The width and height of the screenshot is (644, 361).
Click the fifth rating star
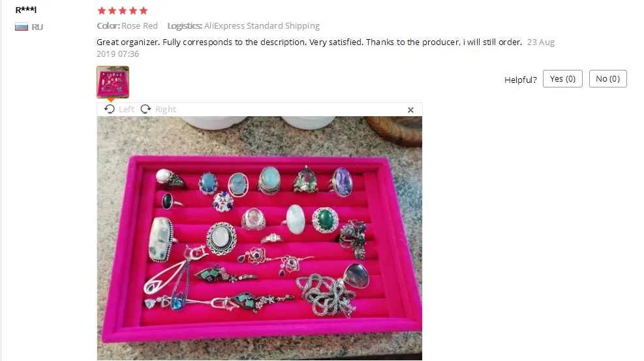click(x=144, y=10)
